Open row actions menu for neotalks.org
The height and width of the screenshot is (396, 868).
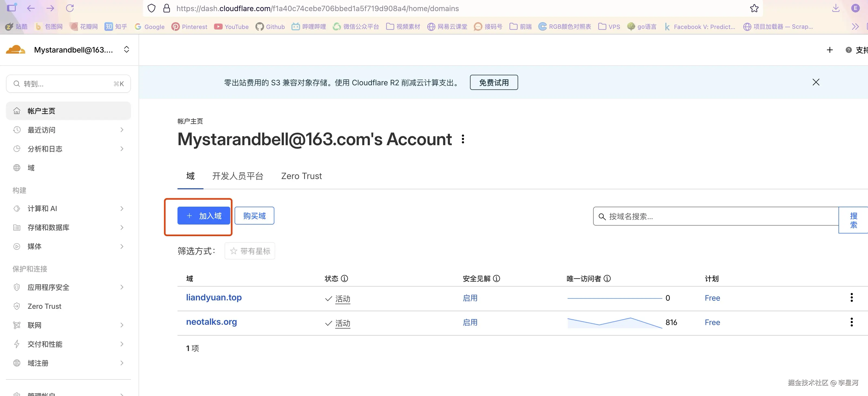[851, 322]
